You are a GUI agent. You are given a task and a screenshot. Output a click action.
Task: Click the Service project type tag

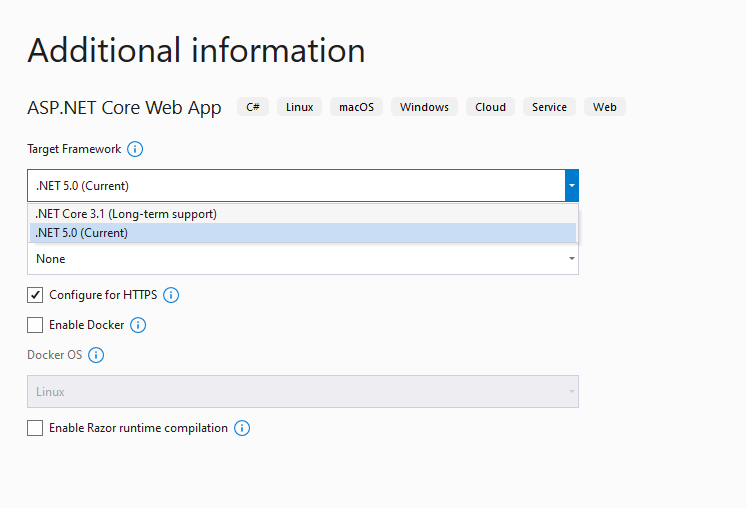coord(550,107)
